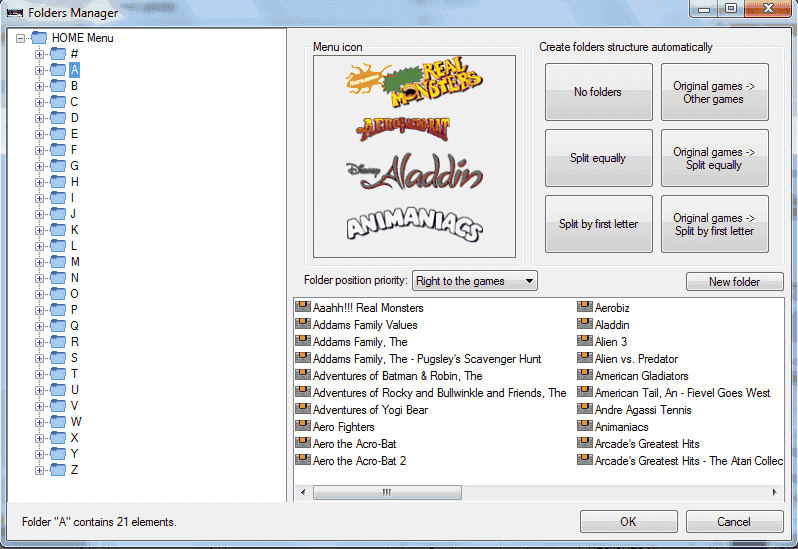
Task: Expand the G folder node
Action: click(x=39, y=166)
